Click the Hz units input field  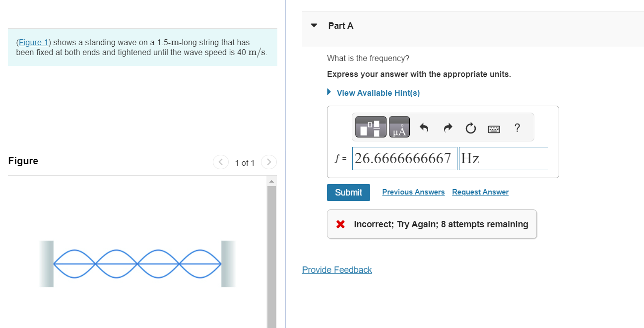(x=503, y=158)
